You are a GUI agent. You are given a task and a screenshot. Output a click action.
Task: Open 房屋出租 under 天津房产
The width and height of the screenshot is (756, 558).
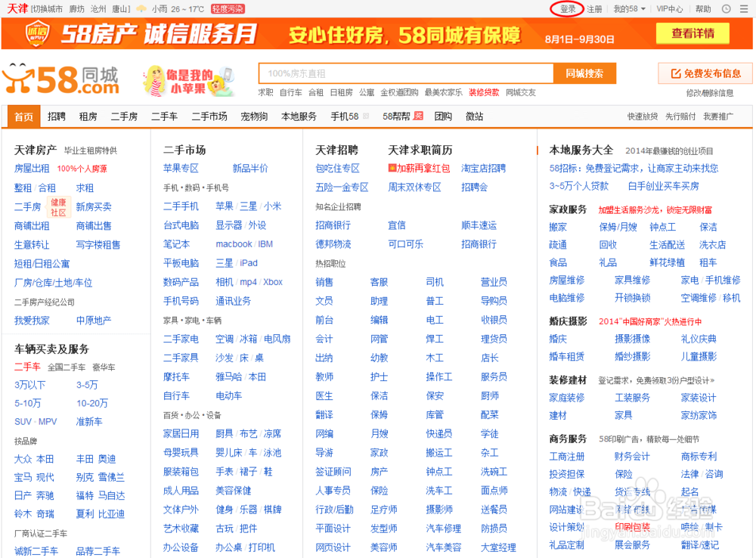tap(32, 169)
